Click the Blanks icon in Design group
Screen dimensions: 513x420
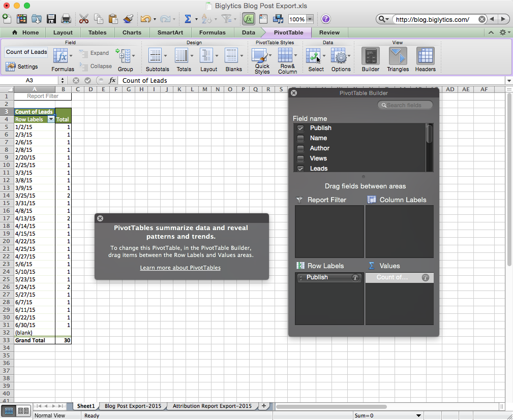pyautogui.click(x=231, y=55)
